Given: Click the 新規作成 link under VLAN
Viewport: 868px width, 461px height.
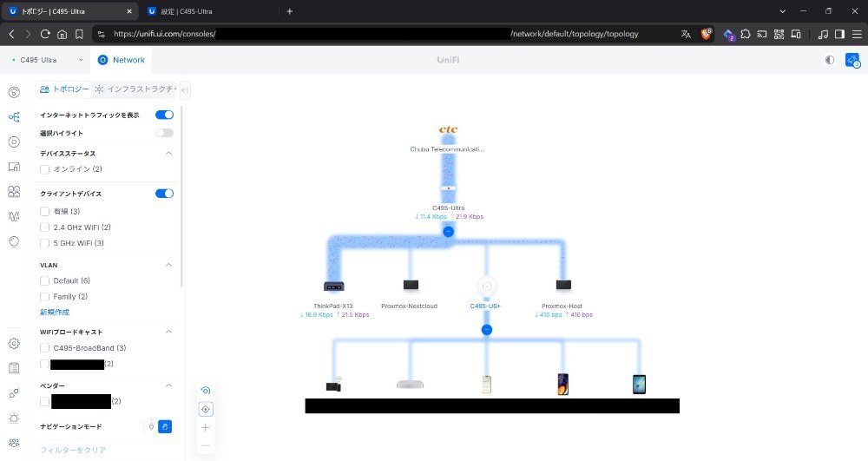Looking at the screenshot, I should pos(55,313).
